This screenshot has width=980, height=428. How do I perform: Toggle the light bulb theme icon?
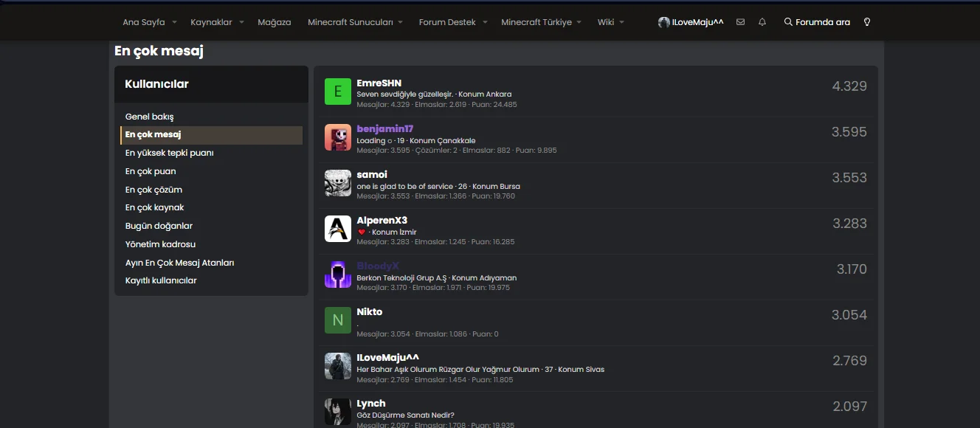pyautogui.click(x=867, y=22)
